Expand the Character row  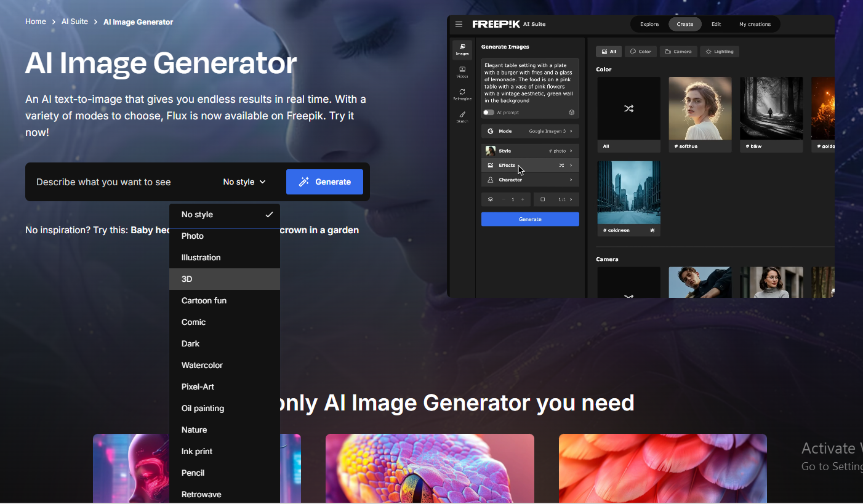pyautogui.click(x=530, y=180)
